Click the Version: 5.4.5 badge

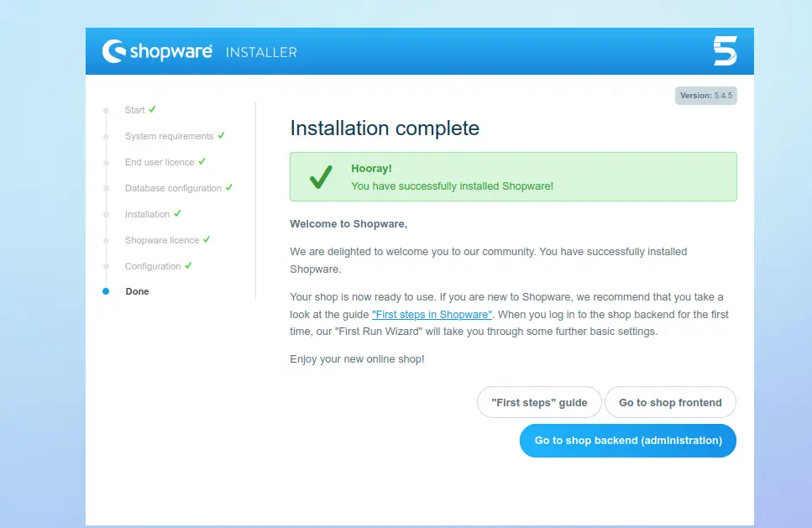point(706,95)
